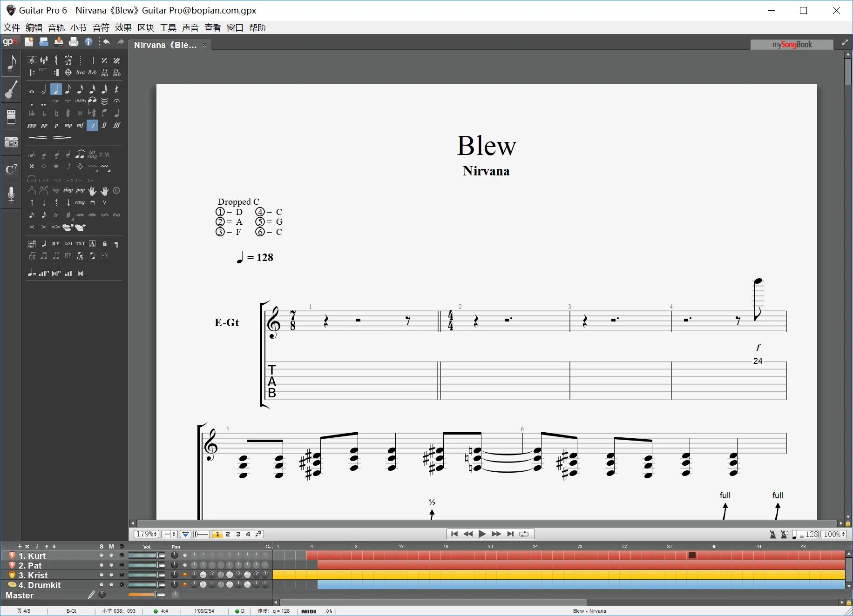853x616 pixels.
Task: Click the undo arrow icon
Action: pyautogui.click(x=106, y=42)
